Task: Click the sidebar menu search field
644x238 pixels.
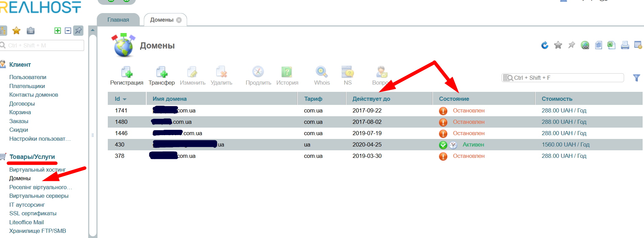Action: tap(42, 45)
